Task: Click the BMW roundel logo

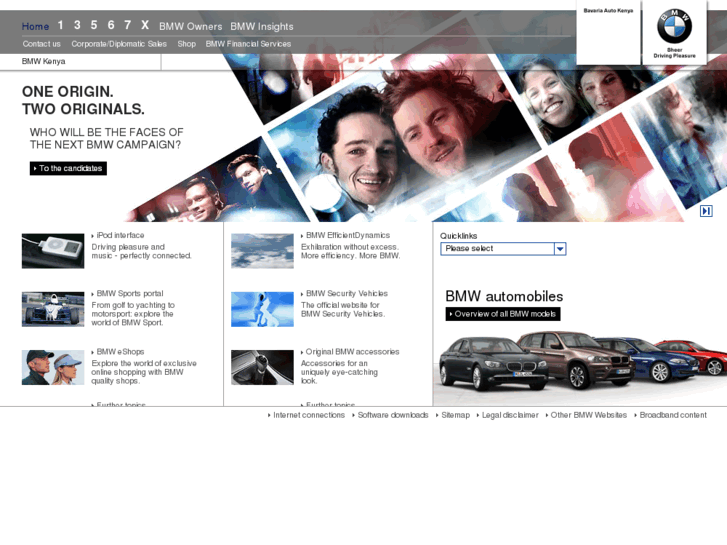Action: tap(674, 26)
